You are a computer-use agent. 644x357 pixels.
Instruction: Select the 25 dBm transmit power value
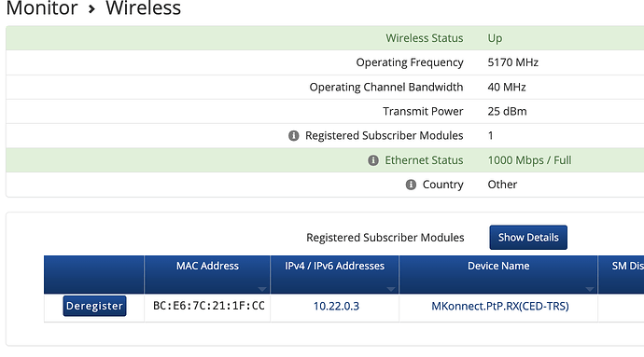507,111
